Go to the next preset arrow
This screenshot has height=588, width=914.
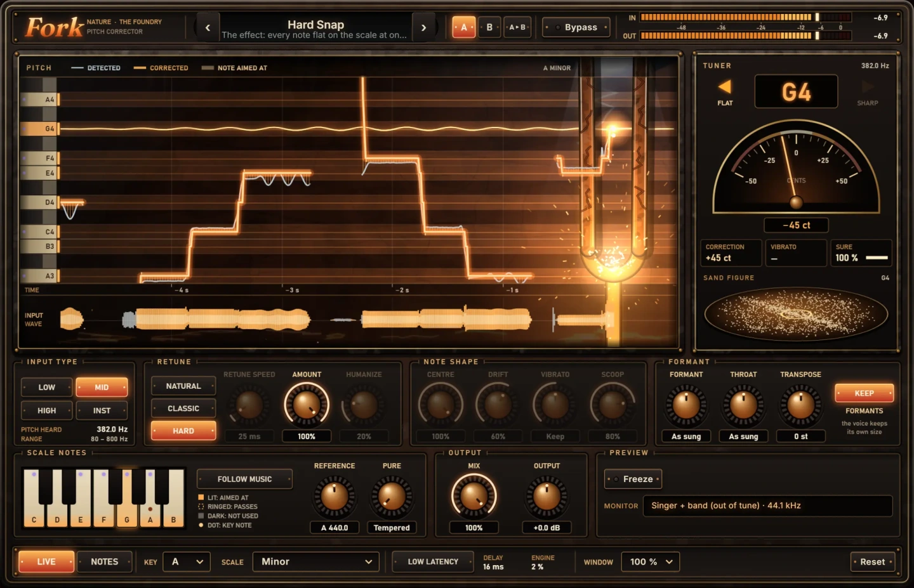pyautogui.click(x=423, y=27)
